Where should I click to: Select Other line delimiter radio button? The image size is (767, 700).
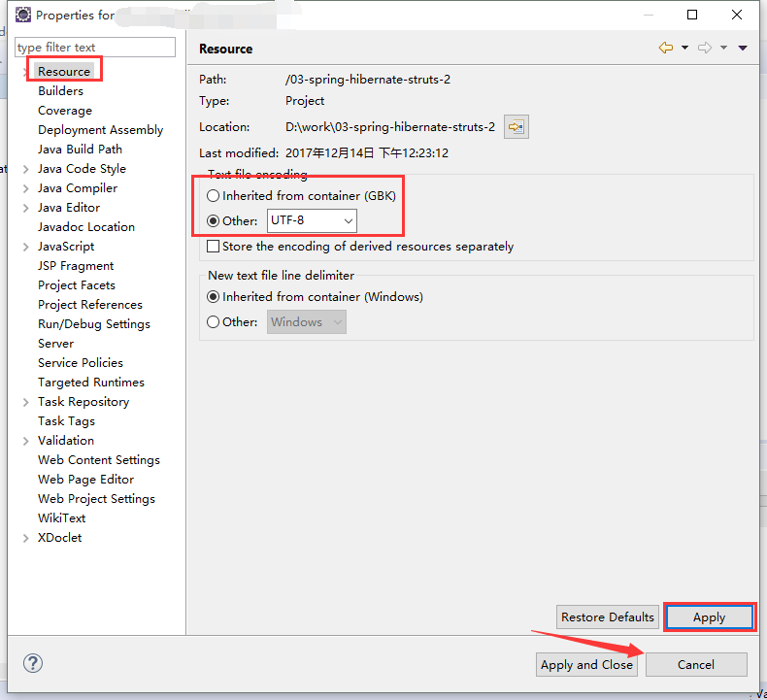pos(214,322)
